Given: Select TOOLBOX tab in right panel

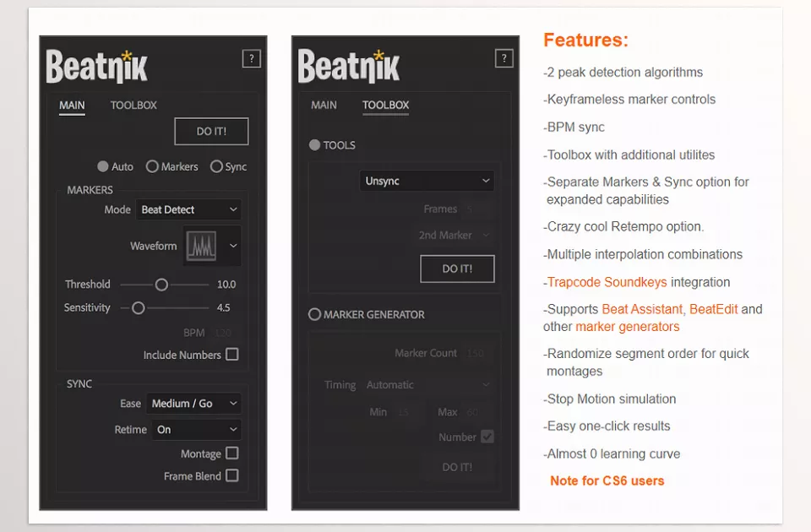Looking at the screenshot, I should click(386, 106).
